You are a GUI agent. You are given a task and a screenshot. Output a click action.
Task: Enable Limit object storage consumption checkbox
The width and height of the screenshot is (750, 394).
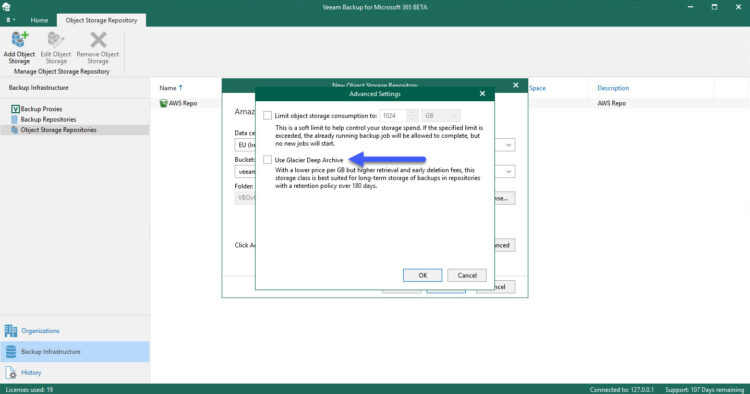tap(267, 116)
